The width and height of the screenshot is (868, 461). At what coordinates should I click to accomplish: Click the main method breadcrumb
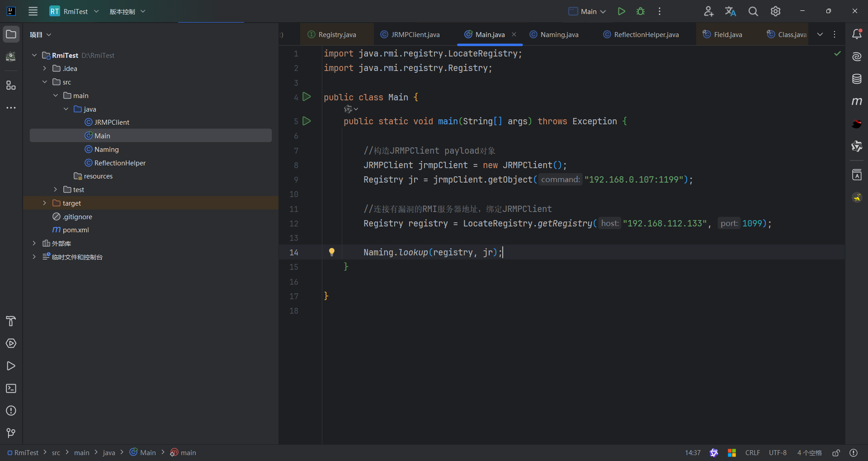click(x=183, y=453)
